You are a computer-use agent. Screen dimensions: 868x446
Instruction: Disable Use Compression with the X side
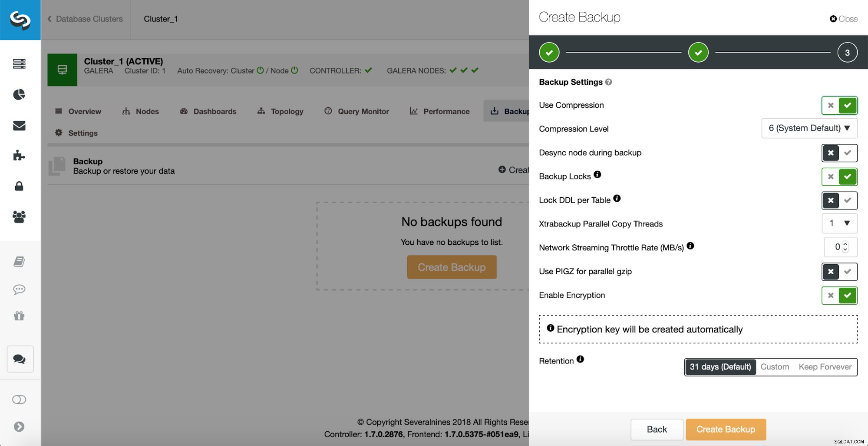831,105
